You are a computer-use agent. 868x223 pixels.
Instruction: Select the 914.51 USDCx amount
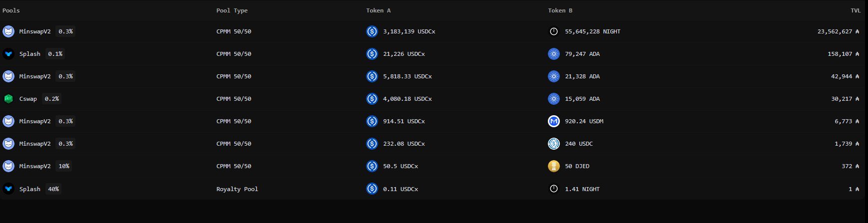(404, 121)
